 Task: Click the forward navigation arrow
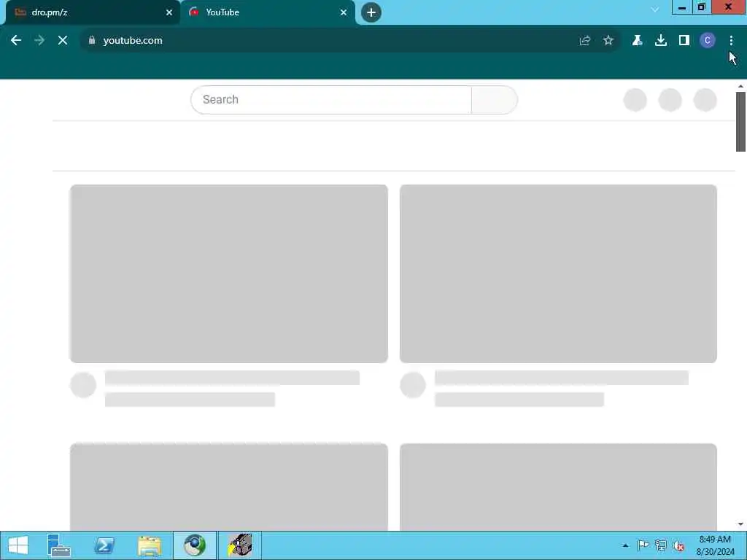pos(39,41)
